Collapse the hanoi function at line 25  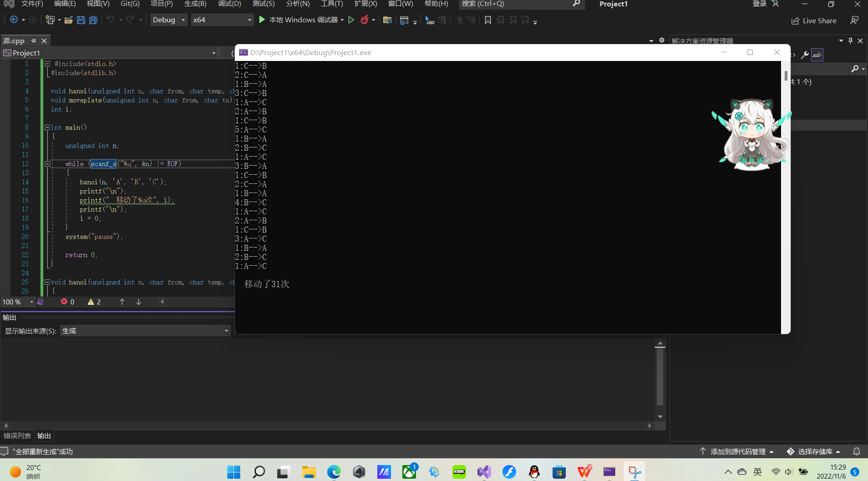(47, 282)
